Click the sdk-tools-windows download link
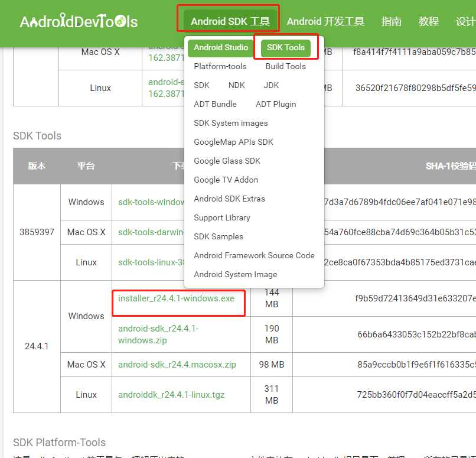Image resolution: width=476 pixels, height=458 pixels. 151,202
